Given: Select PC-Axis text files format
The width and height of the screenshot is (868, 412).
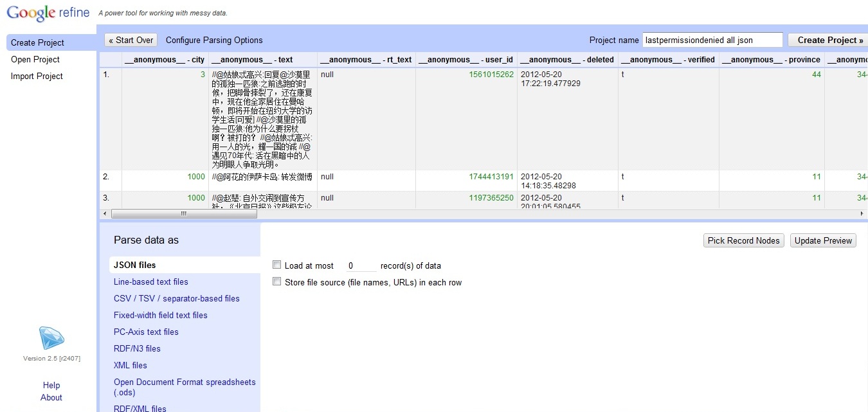Looking at the screenshot, I should 146,332.
